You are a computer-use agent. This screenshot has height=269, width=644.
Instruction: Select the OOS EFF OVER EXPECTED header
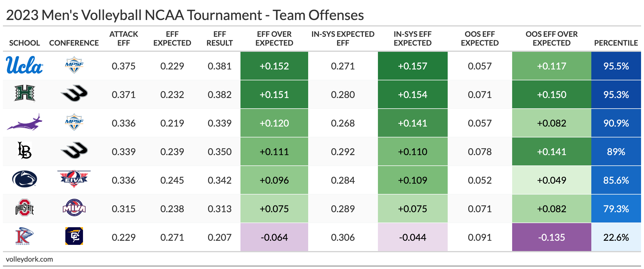coord(551,39)
